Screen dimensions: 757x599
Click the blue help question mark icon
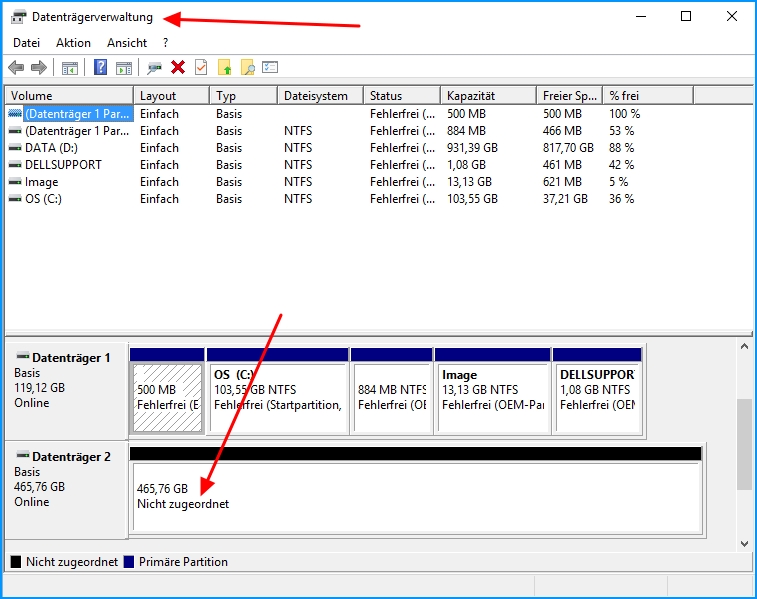100,68
